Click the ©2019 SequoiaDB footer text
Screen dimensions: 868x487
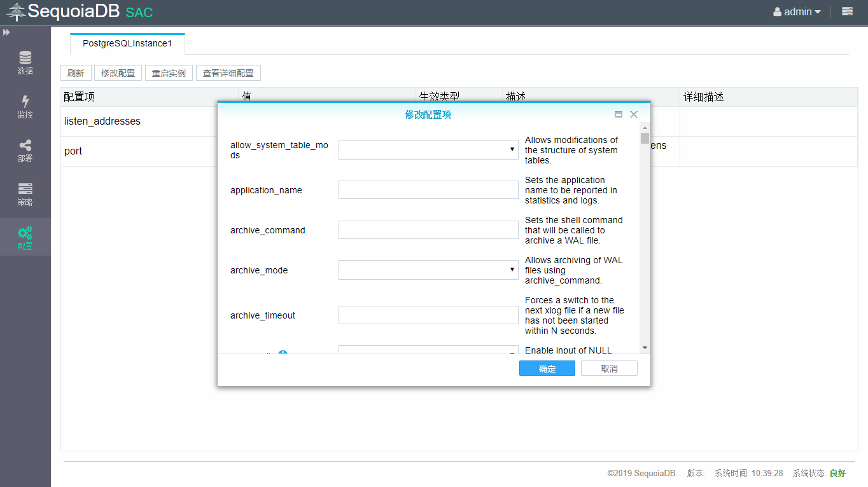coord(642,473)
